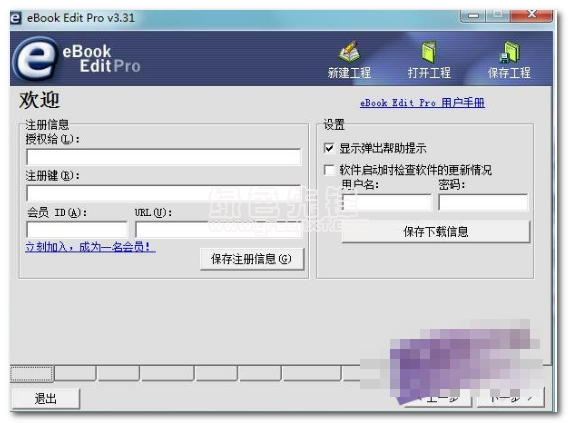
Task: Click the 会员 ID input field
Action: click(77, 229)
